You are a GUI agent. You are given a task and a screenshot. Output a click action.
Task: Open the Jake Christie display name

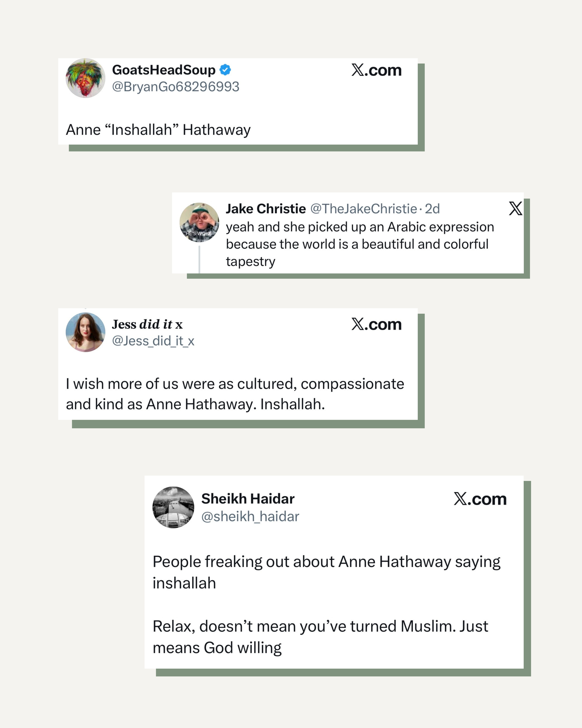tap(266, 209)
